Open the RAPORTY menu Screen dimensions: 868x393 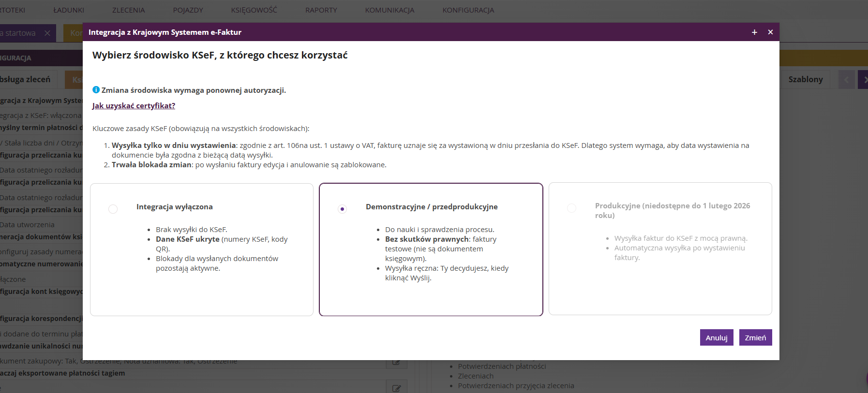pos(321,10)
